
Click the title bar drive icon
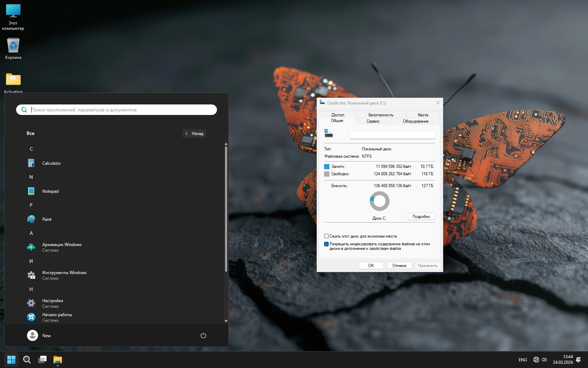[x=322, y=103]
